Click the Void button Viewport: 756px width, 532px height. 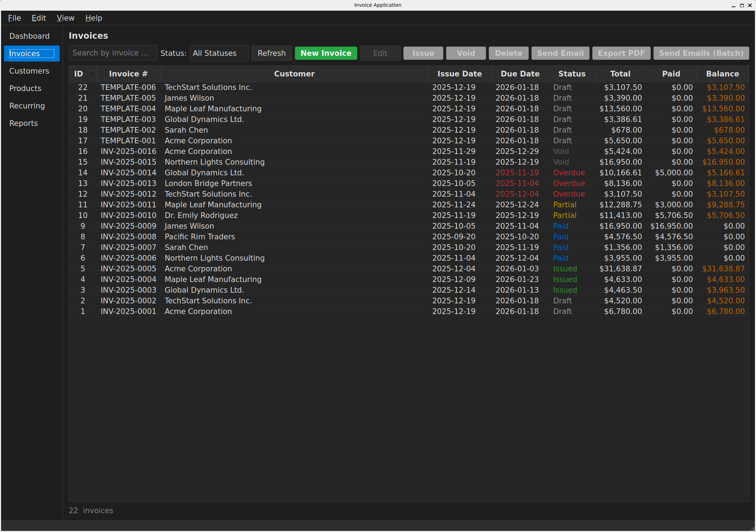coord(465,53)
